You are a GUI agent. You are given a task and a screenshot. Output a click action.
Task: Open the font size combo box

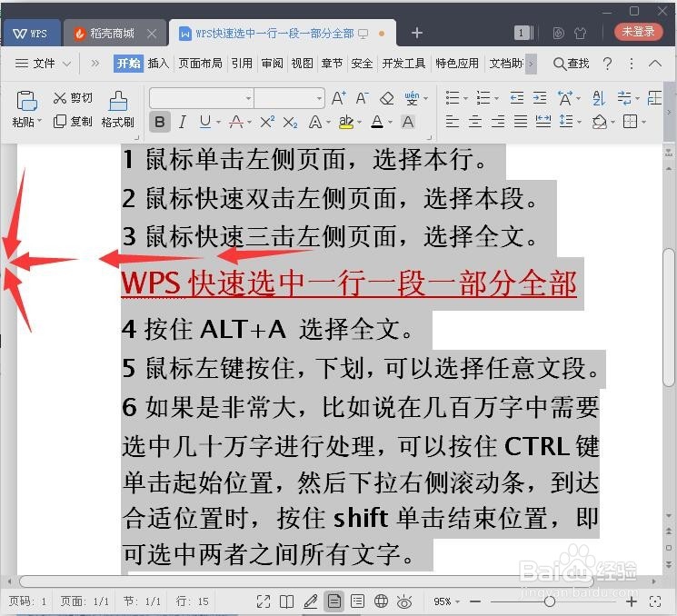click(289, 98)
